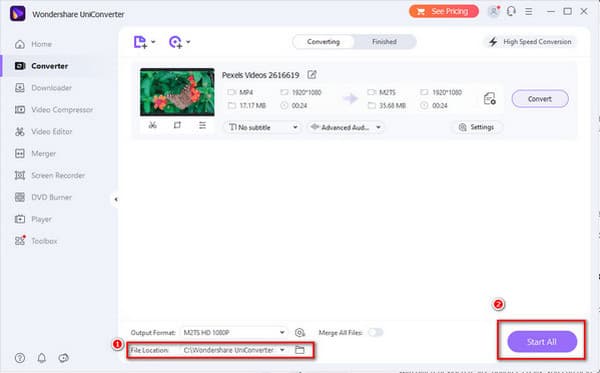The image size is (600, 373).
Task: Browse output folder with folder icon
Action: [300, 350]
